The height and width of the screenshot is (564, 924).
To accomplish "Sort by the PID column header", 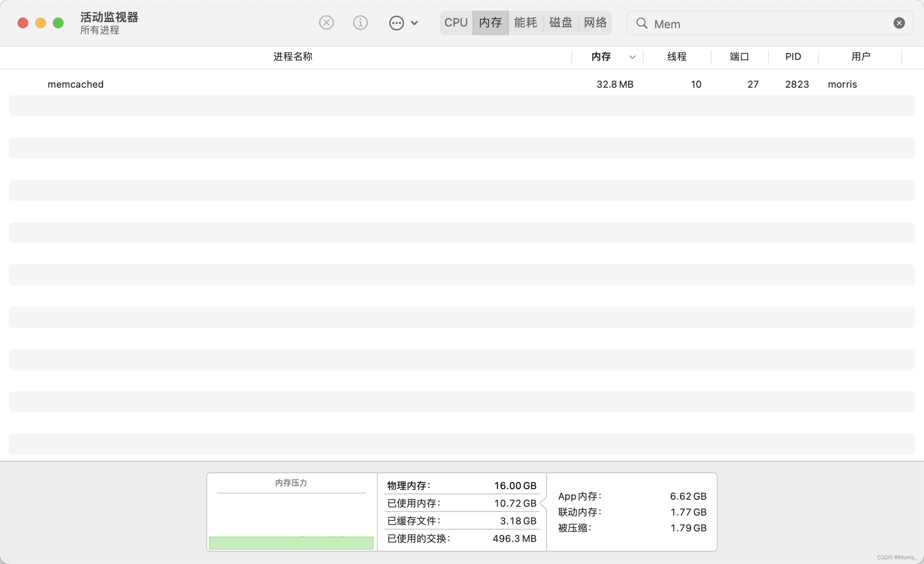I will tap(793, 57).
